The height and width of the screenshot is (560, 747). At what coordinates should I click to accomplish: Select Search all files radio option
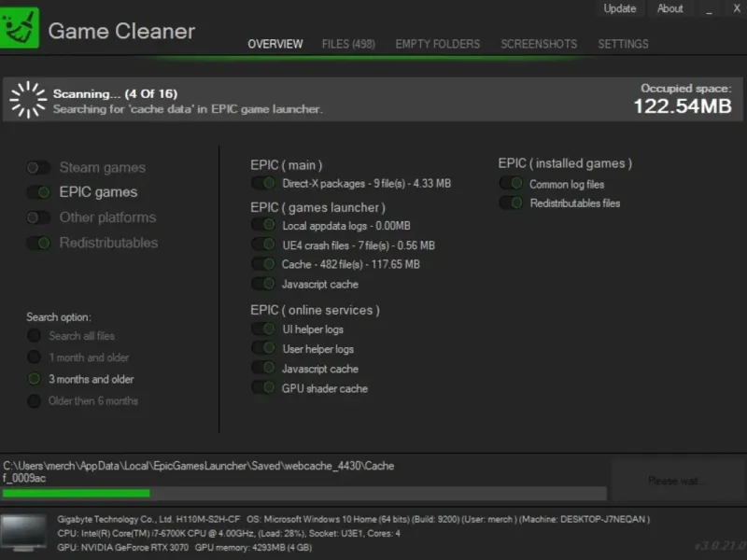[x=34, y=336]
